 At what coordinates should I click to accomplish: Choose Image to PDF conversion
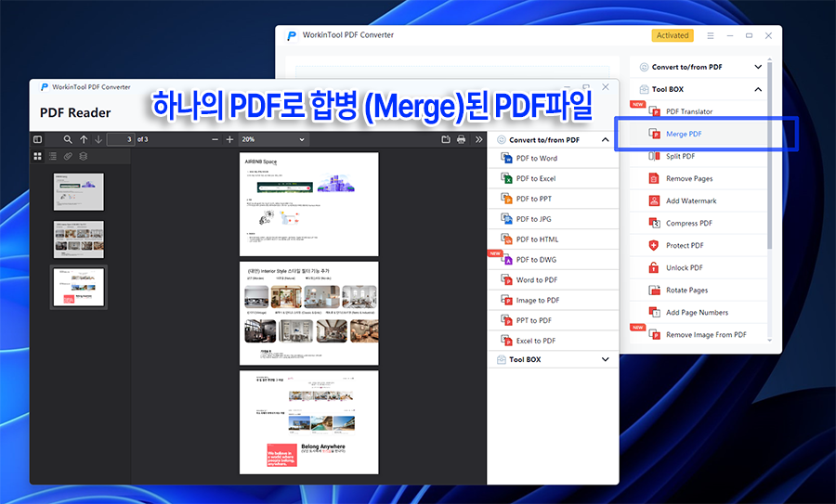[554, 300]
